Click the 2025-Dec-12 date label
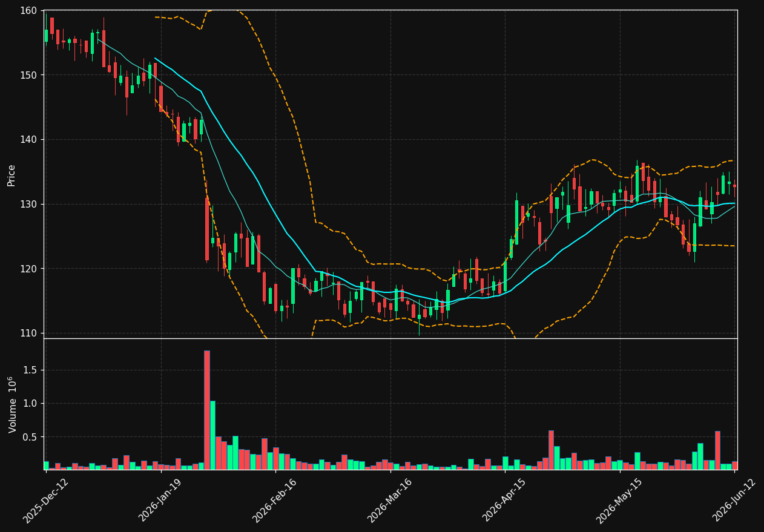This screenshot has width=764, height=532. 46,500
